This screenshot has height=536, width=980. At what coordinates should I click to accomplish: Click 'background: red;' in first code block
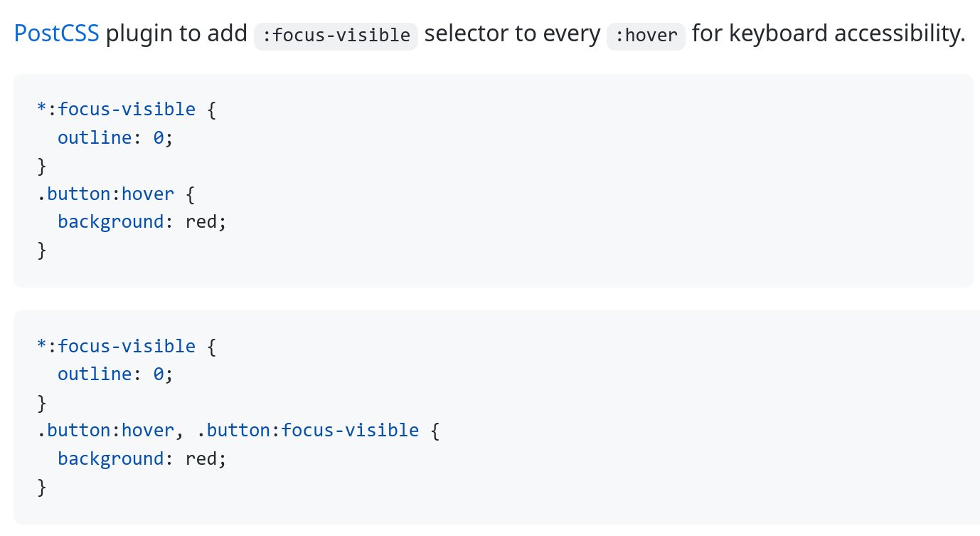point(142,221)
